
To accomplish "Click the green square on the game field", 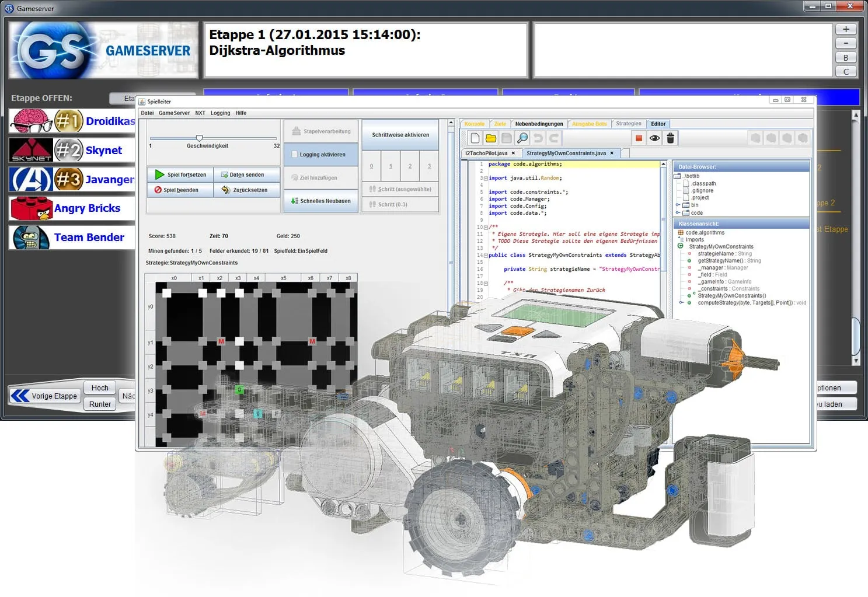I will [239, 389].
